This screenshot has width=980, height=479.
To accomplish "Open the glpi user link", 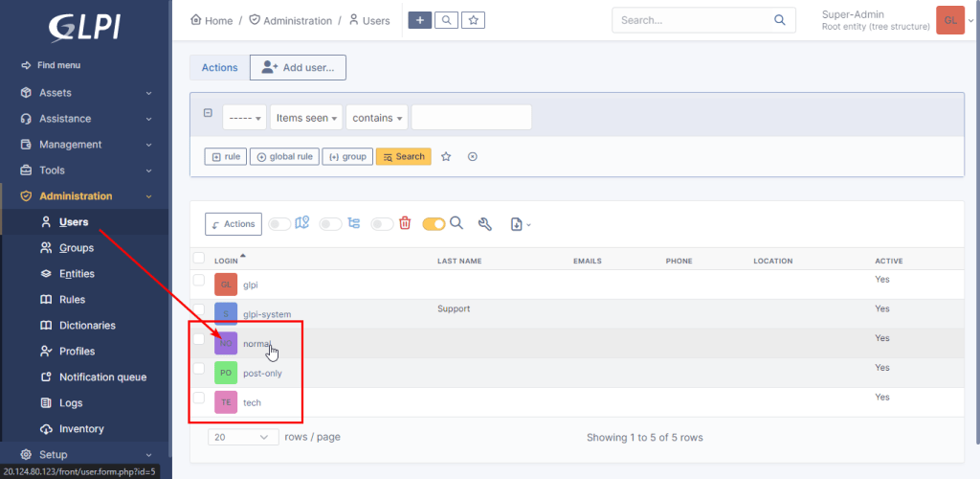I will pyautogui.click(x=251, y=285).
